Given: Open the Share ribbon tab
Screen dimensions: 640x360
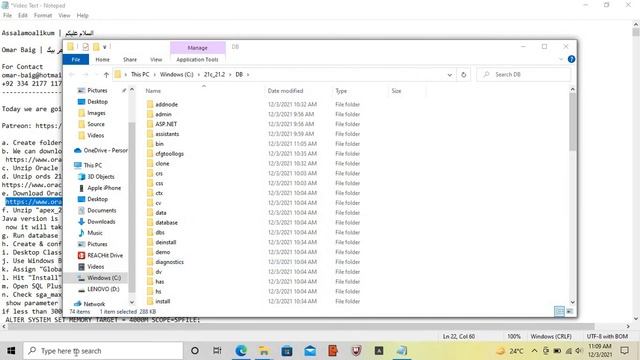Looking at the screenshot, I should click(130, 60).
